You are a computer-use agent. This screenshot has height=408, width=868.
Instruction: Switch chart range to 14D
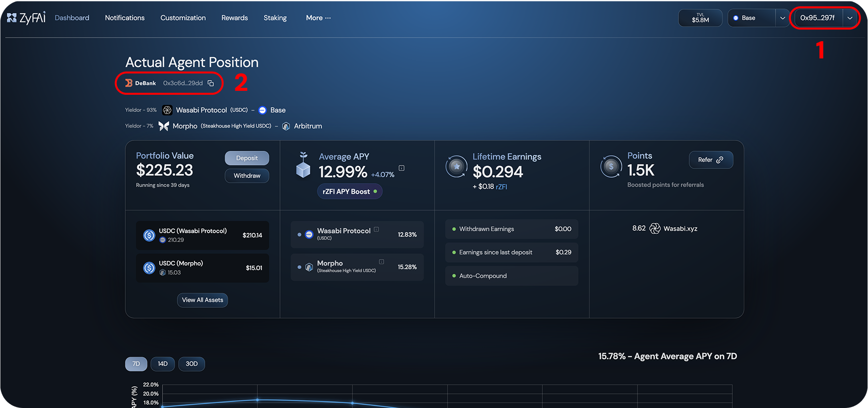tap(163, 364)
